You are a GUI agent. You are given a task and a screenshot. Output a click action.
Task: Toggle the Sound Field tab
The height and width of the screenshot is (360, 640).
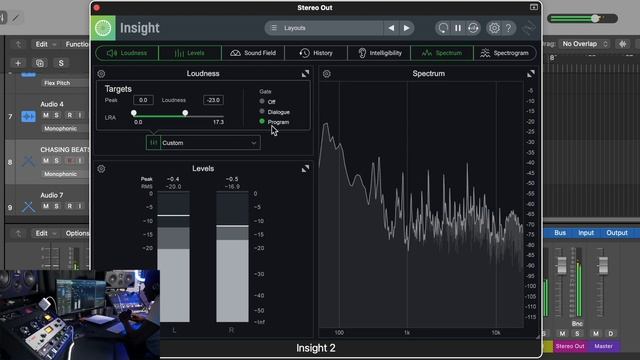pyautogui.click(x=253, y=53)
